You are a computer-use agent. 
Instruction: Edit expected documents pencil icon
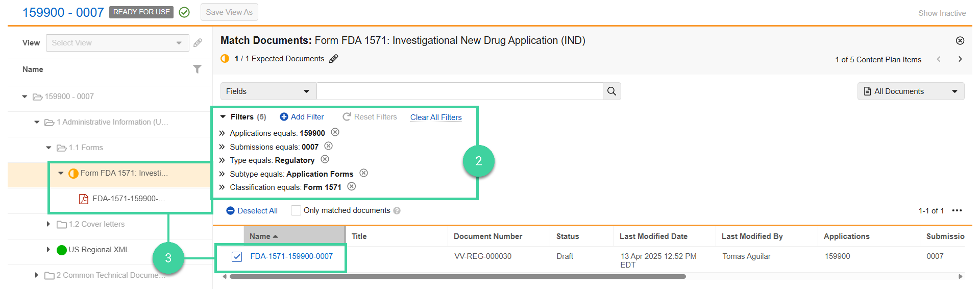333,59
